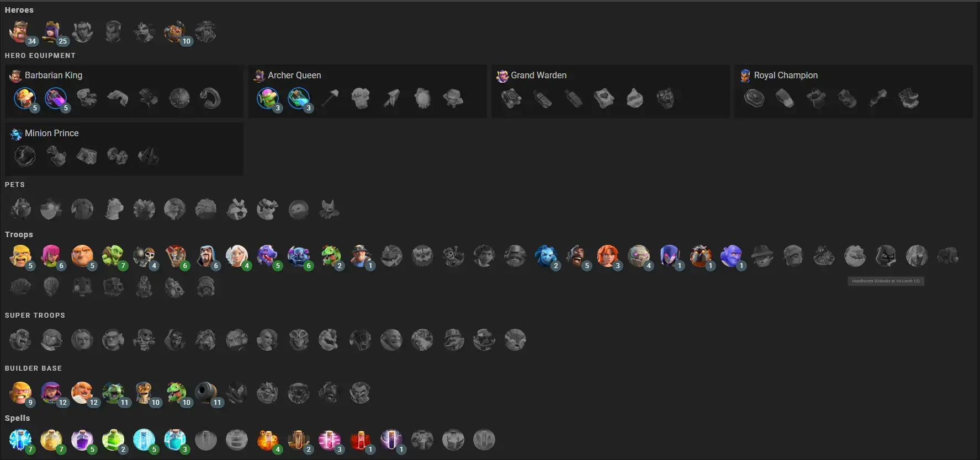
Task: Click the Battle Machine hero level 10 icon
Action: point(174,32)
